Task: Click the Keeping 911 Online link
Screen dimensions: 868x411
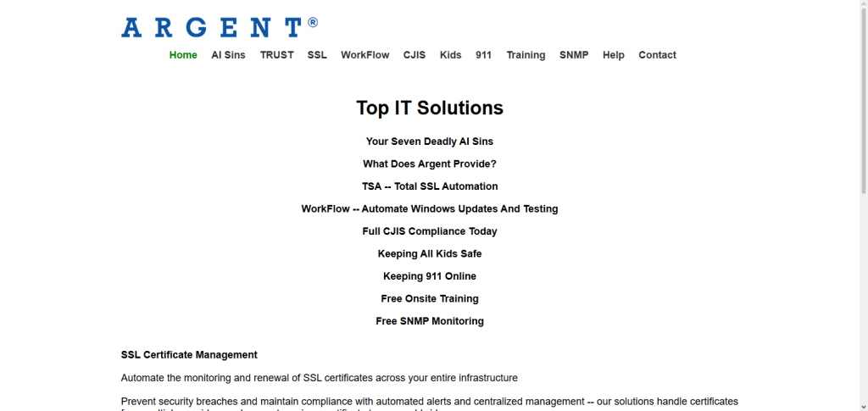Action: click(430, 276)
